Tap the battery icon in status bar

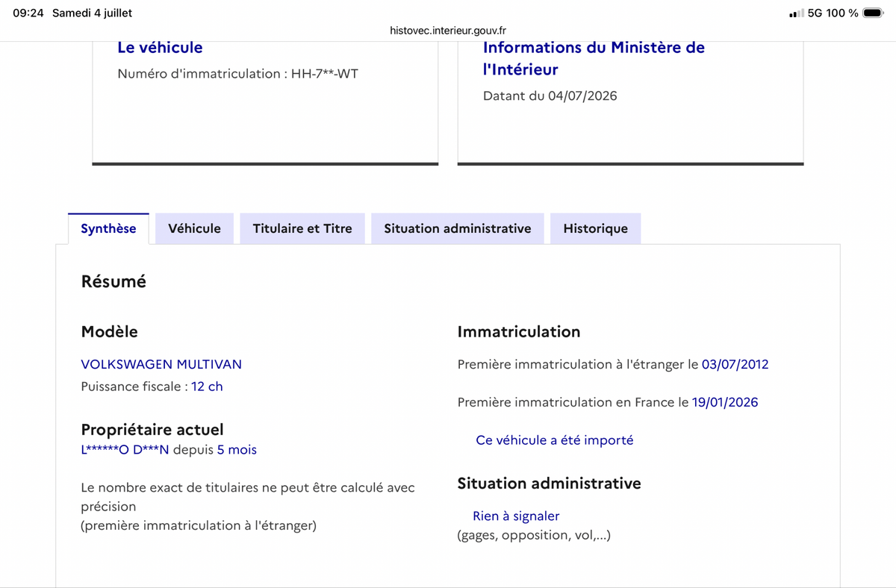[873, 13]
